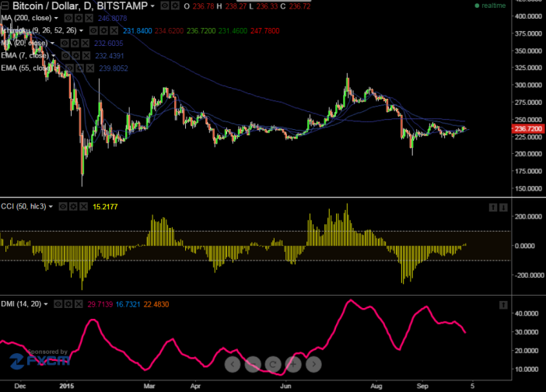The image size is (546, 392).
Task: Remove the EMA (55, close) indicator
Action: (x=90, y=68)
